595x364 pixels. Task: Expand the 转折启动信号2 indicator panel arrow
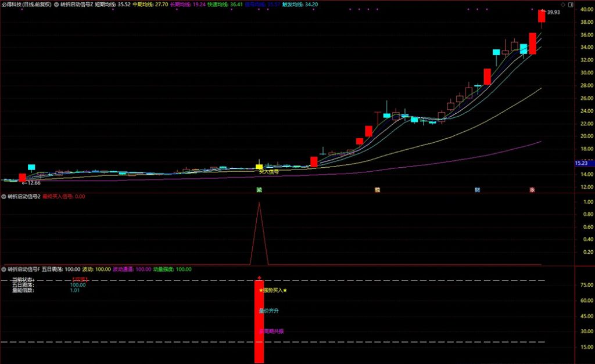[3, 197]
